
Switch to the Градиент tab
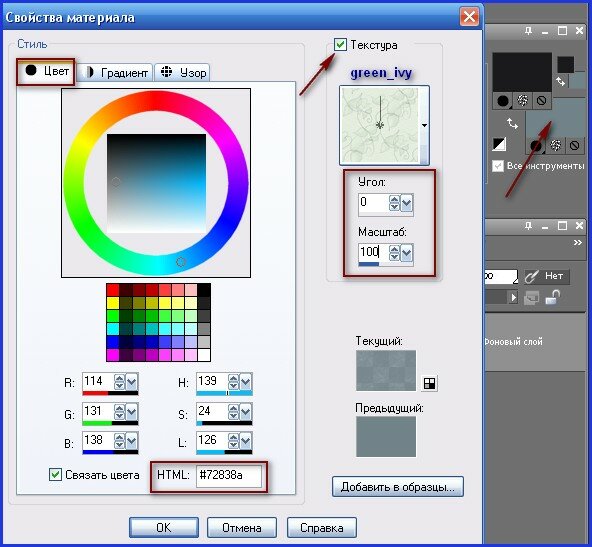point(116,72)
